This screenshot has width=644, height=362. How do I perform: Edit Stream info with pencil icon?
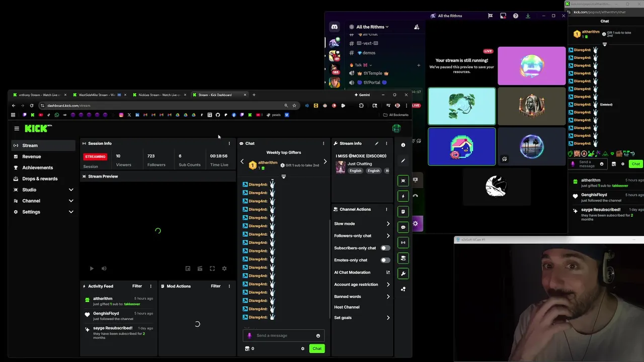coord(376,143)
